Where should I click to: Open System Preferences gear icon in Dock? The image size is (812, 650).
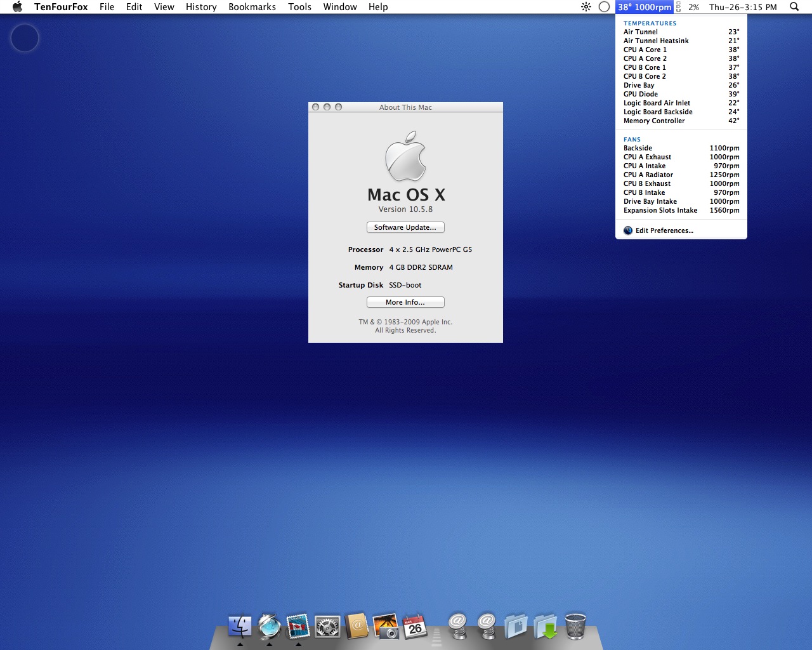pyautogui.click(x=327, y=627)
